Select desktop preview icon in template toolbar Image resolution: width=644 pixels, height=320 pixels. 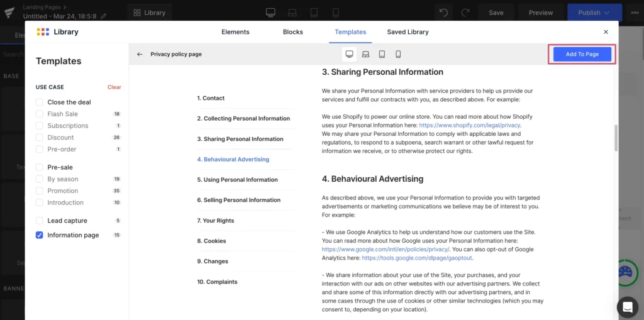pyautogui.click(x=349, y=54)
